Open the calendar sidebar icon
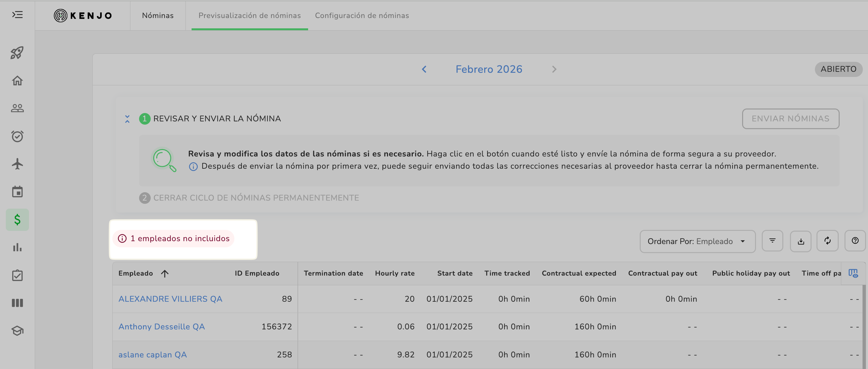Screen dimensions: 868x369 point(17,192)
